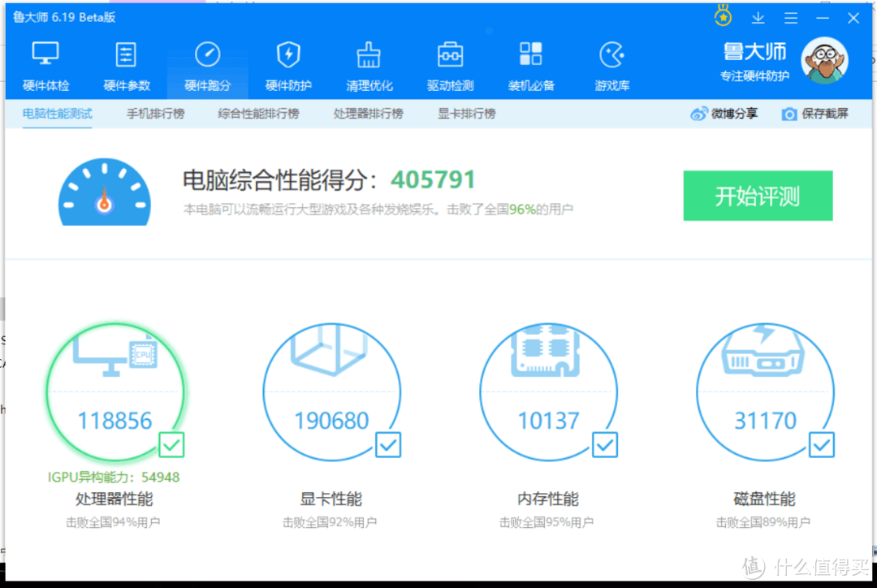877x588 pixels.
Task: Open 驱动检测 driver detection
Action: pos(450,66)
